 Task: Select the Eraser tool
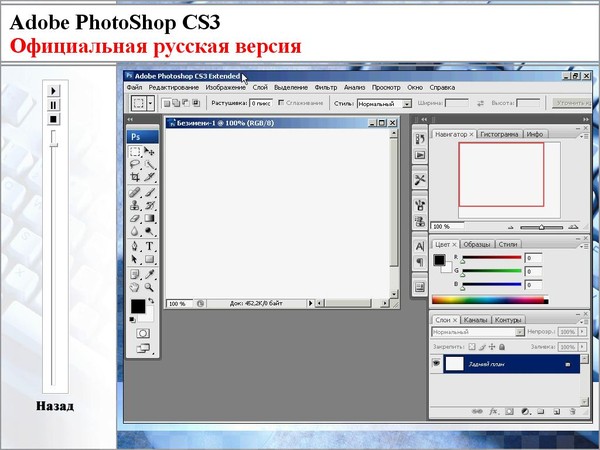pos(135,218)
